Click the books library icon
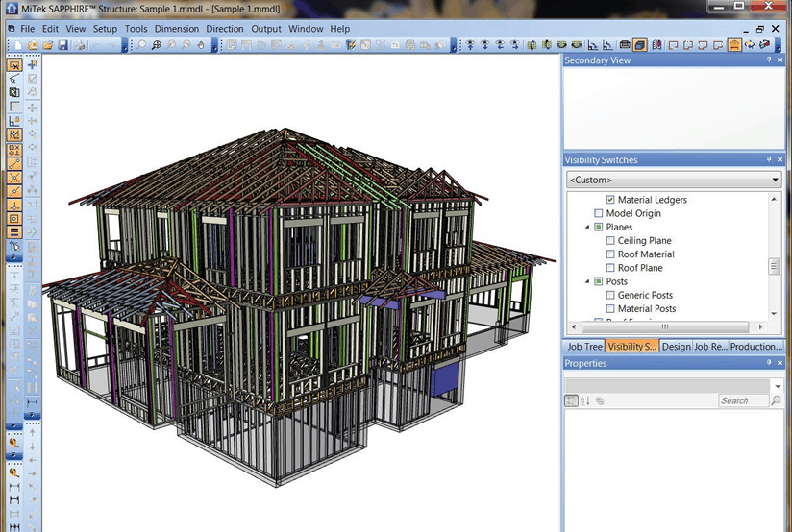This screenshot has height=532, width=792. (656, 45)
